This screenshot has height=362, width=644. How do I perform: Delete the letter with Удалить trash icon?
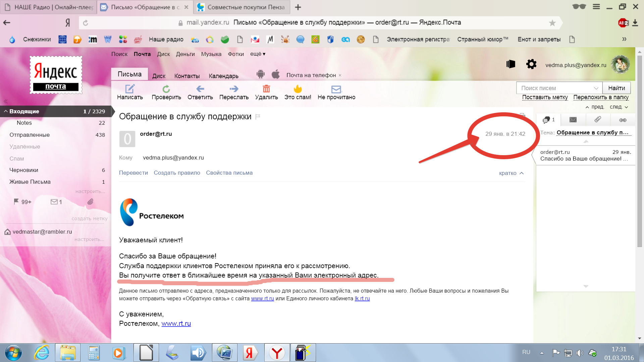[x=266, y=89]
